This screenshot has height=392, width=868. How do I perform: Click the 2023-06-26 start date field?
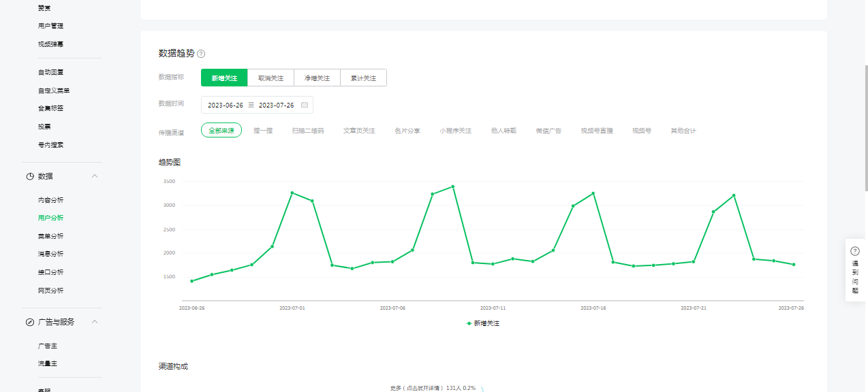click(x=226, y=105)
